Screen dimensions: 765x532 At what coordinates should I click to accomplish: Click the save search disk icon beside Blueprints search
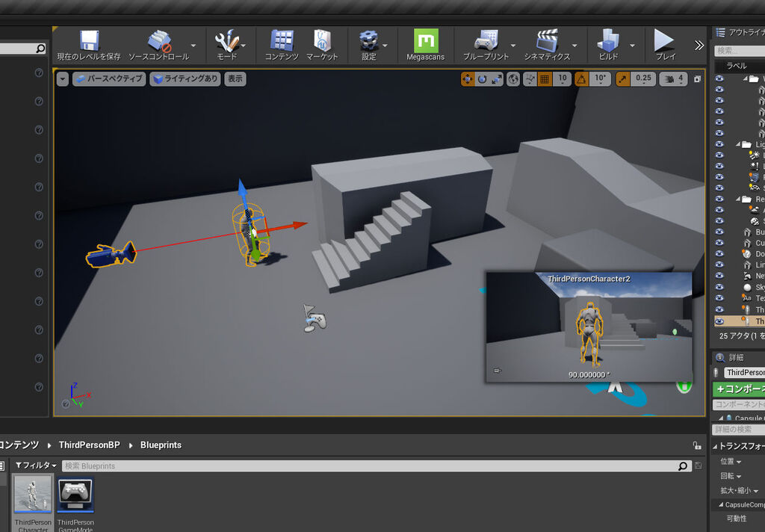click(x=699, y=466)
